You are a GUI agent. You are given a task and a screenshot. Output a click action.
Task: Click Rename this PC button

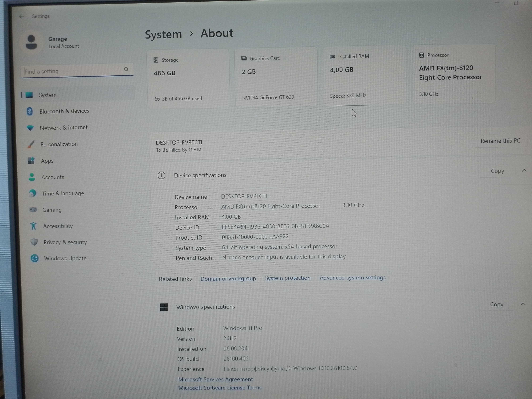coord(500,141)
